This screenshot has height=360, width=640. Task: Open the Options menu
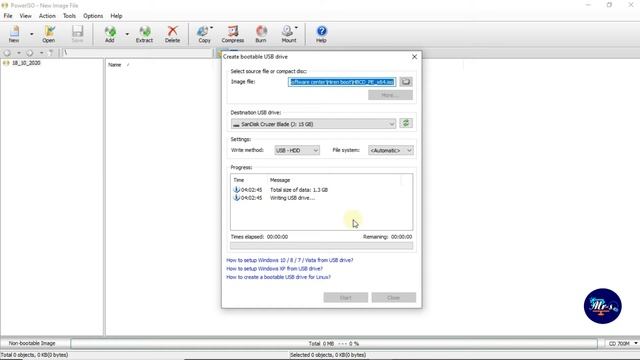pyautogui.click(x=93, y=16)
